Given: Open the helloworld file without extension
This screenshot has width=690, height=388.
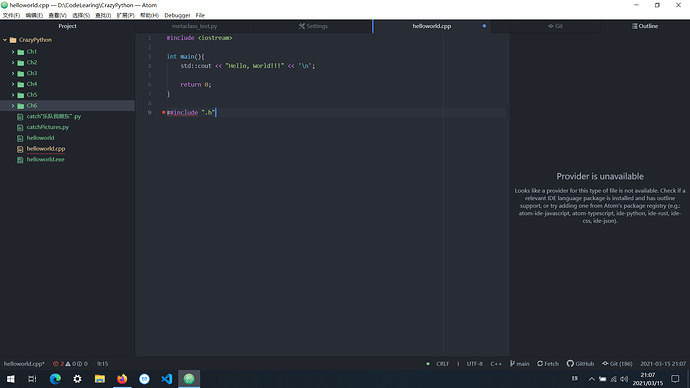Looking at the screenshot, I should click(40, 138).
